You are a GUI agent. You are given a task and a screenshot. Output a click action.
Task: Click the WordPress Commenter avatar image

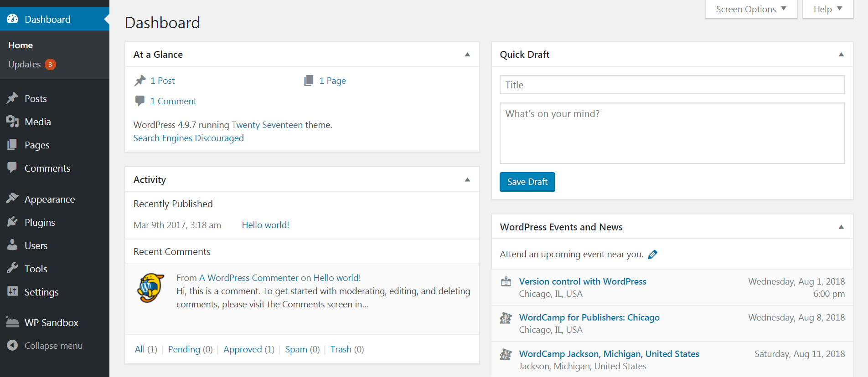click(151, 288)
